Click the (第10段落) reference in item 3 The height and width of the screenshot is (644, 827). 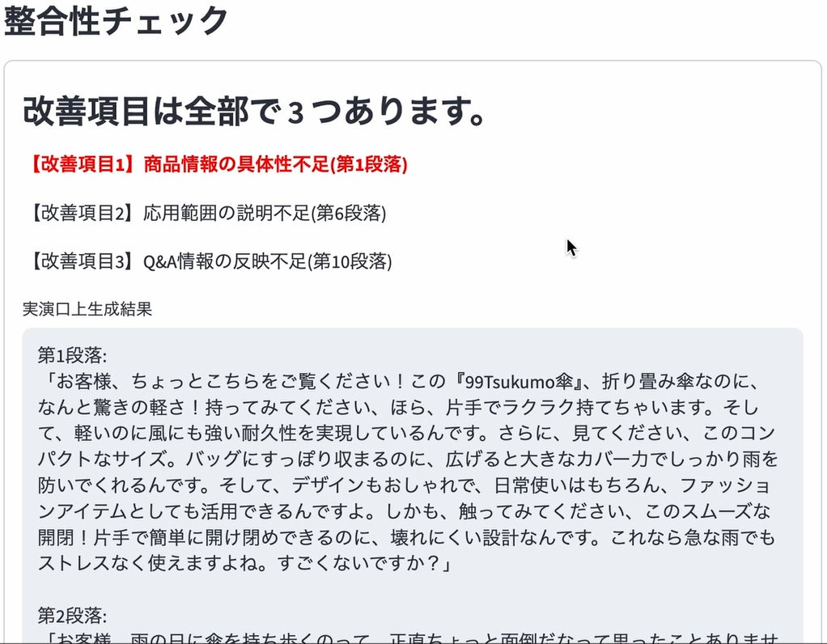[350, 261]
